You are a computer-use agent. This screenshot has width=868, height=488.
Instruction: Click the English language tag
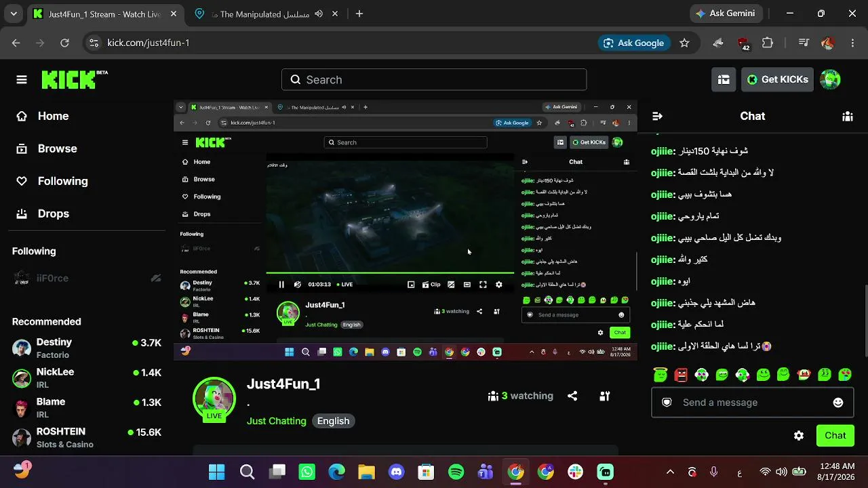(x=334, y=421)
